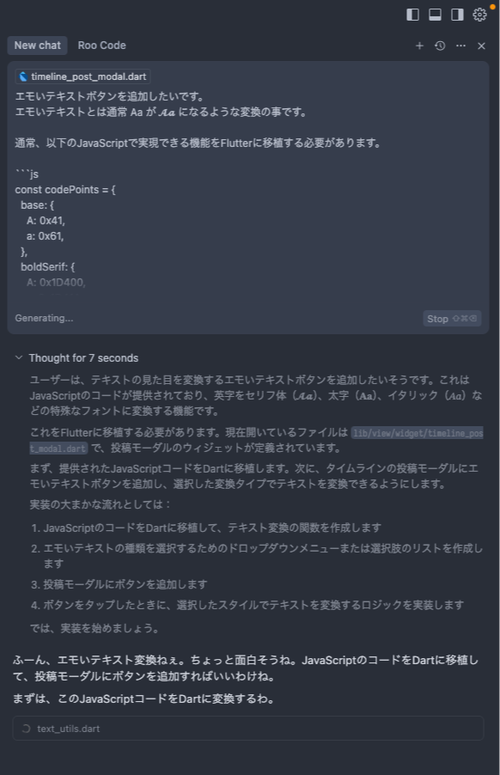Image resolution: width=500 pixels, height=775 pixels.
Task: Click the Generating... status text
Action: 44,318
